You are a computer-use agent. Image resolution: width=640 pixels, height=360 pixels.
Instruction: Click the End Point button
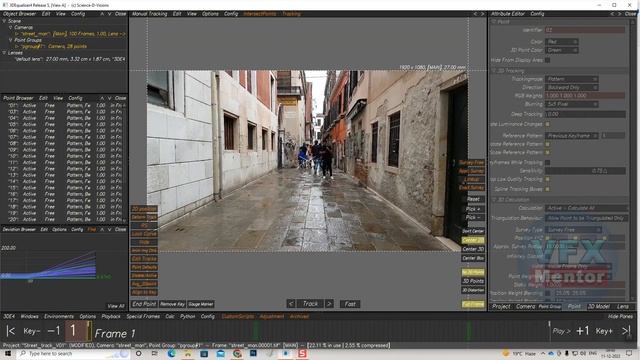[x=144, y=304]
